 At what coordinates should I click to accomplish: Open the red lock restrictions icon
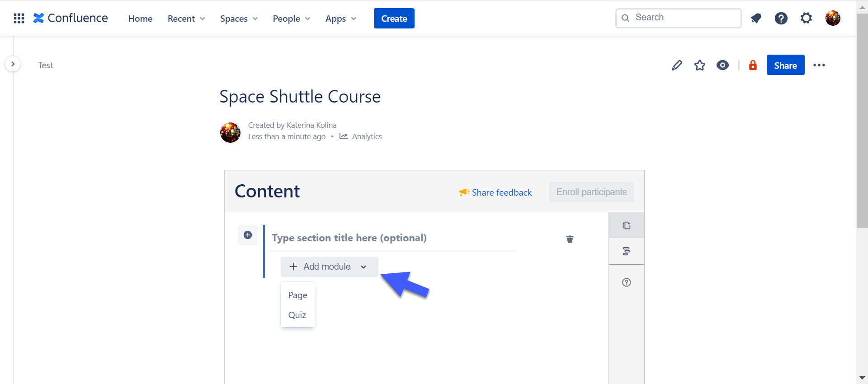point(753,66)
